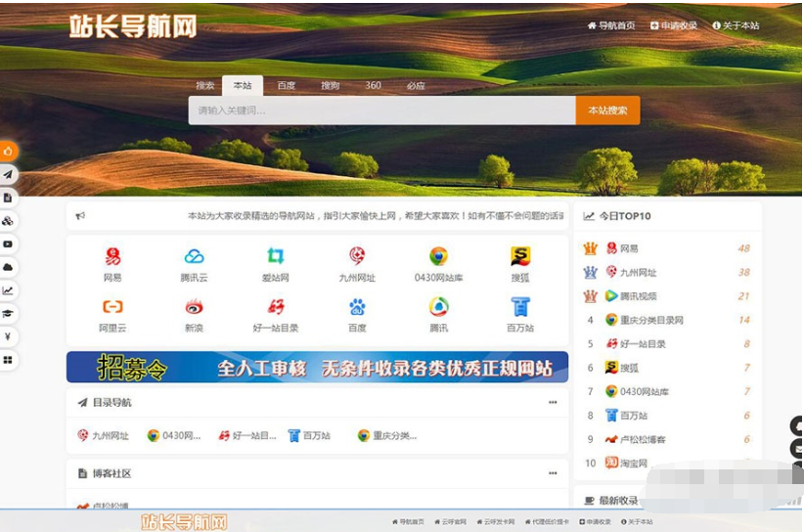Click 导航首页 in the bottom bar
The width and height of the screenshot is (804, 532).
point(408,522)
